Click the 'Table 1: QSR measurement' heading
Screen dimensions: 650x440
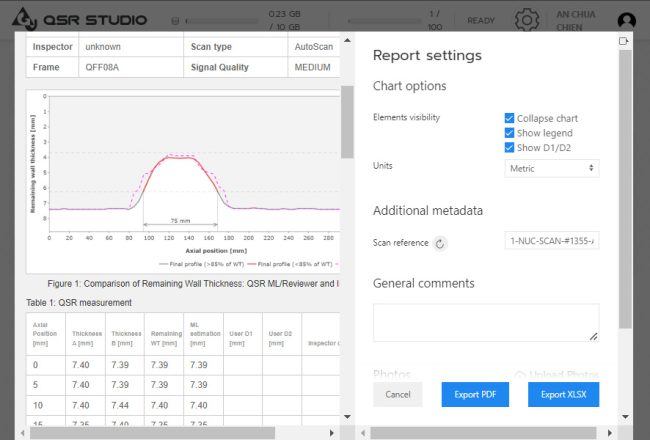click(79, 303)
